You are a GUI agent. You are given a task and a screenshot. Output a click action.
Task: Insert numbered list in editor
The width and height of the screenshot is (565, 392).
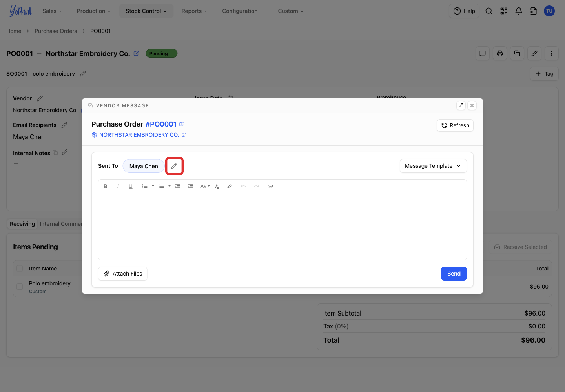pos(145,186)
